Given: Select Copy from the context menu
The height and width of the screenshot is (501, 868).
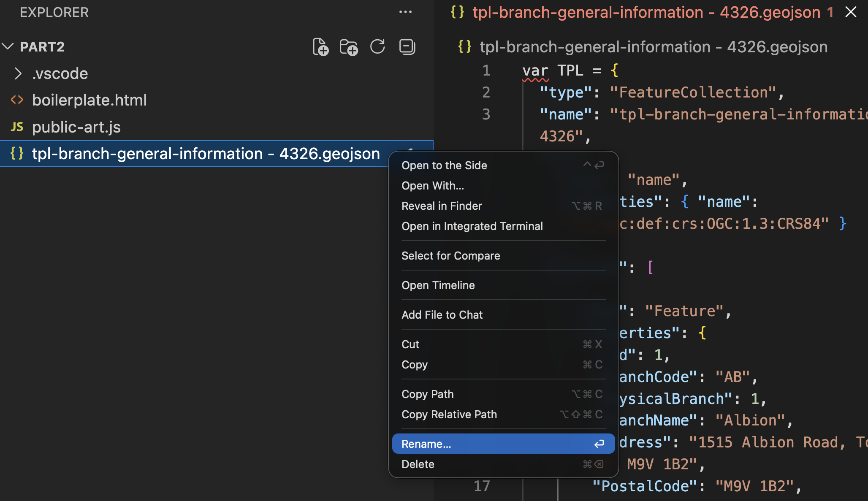Looking at the screenshot, I should 503,365.
